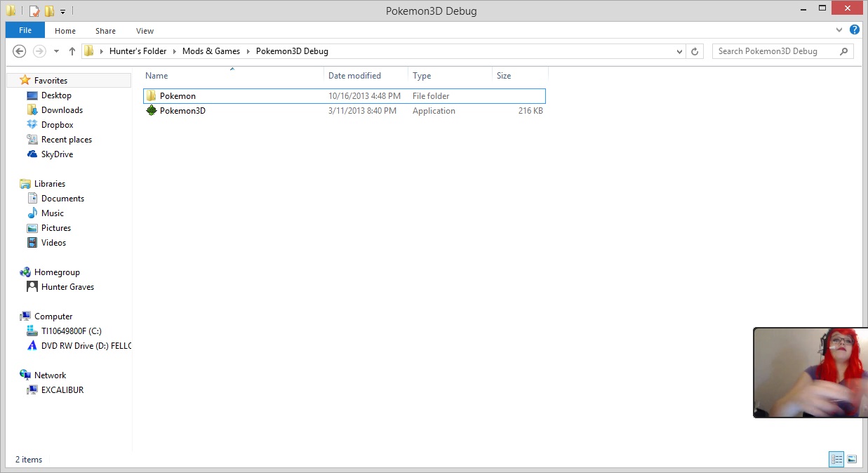Open Desktop in the navigation pane

click(56, 95)
